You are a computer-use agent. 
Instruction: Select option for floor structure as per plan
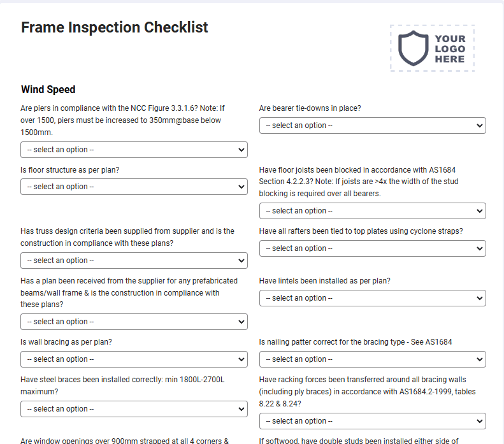[x=134, y=187]
